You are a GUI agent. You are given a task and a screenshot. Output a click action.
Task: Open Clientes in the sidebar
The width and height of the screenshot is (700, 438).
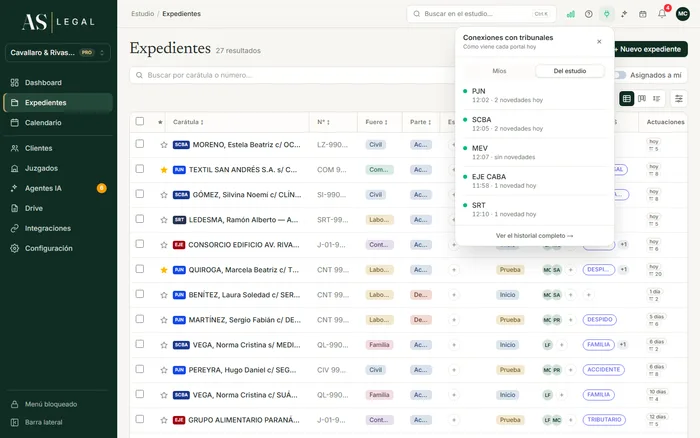click(58, 148)
